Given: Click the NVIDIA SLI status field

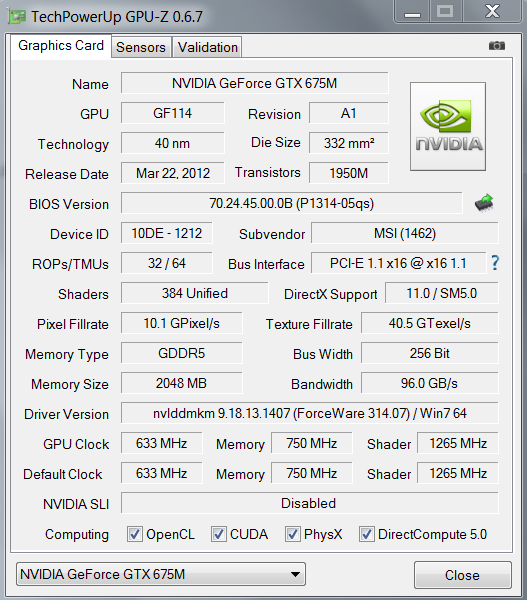Looking at the screenshot, I should (x=310, y=503).
